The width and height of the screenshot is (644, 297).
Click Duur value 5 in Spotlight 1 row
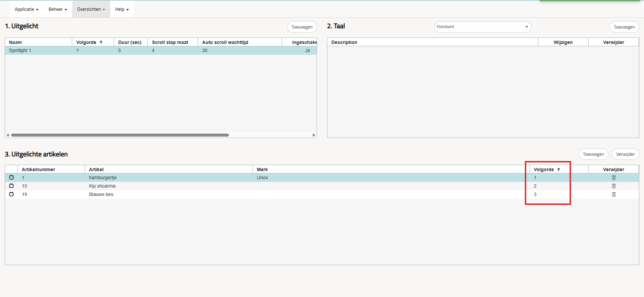120,50
